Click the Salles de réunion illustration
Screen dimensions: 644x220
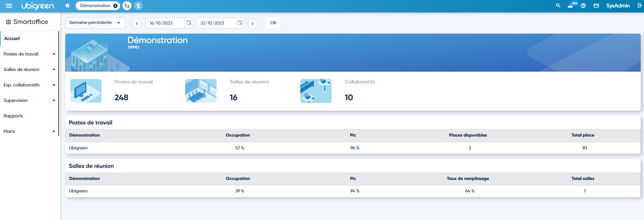[201, 91]
